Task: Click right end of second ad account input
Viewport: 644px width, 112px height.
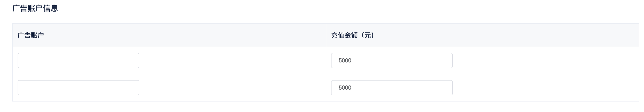Action: [134, 88]
